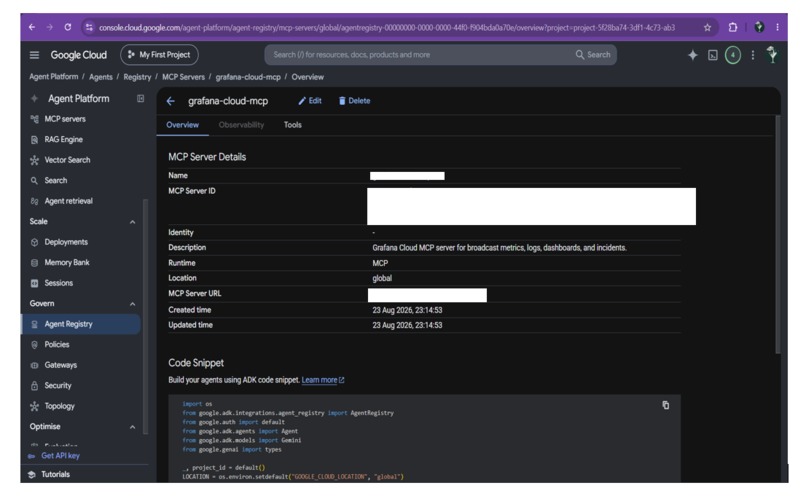Delete the grafana-cloud-mcp server
The height and width of the screenshot is (504, 806).
(354, 101)
